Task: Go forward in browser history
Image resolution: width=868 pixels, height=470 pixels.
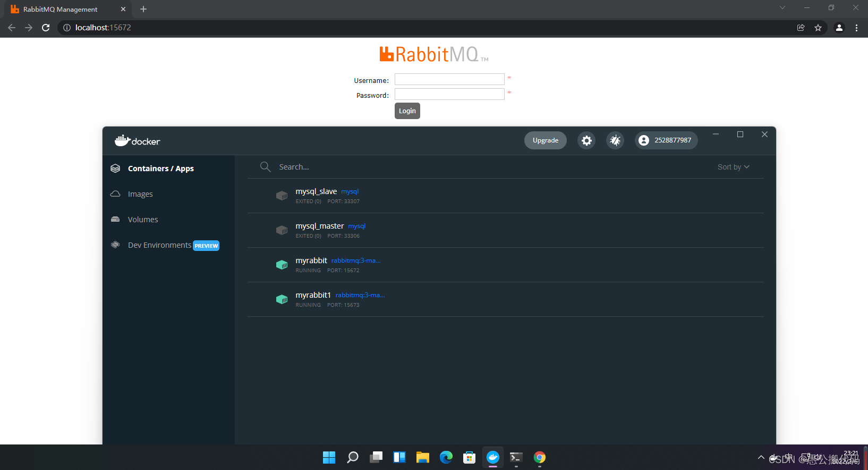Action: click(29, 28)
